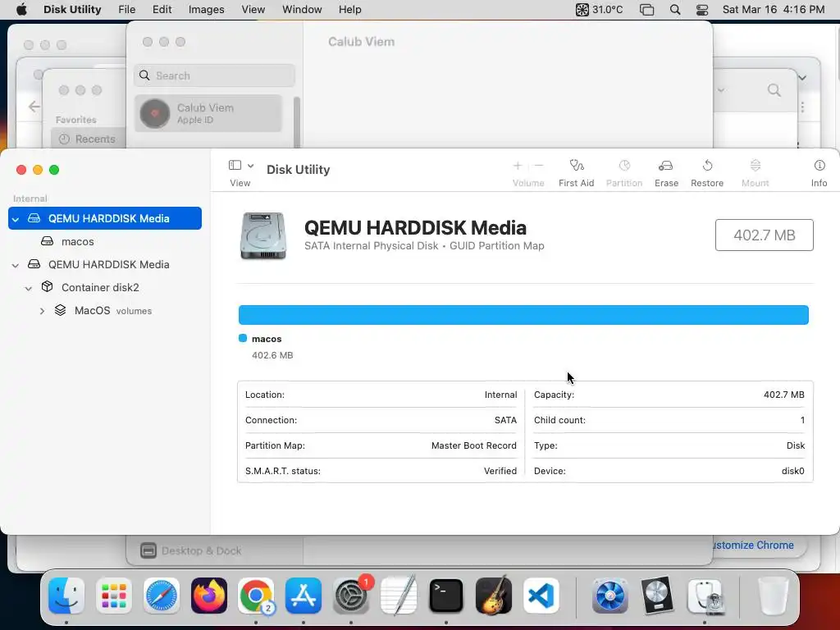The image size is (840, 630).
Task: Click the Erase toolbar icon
Action: point(666,166)
